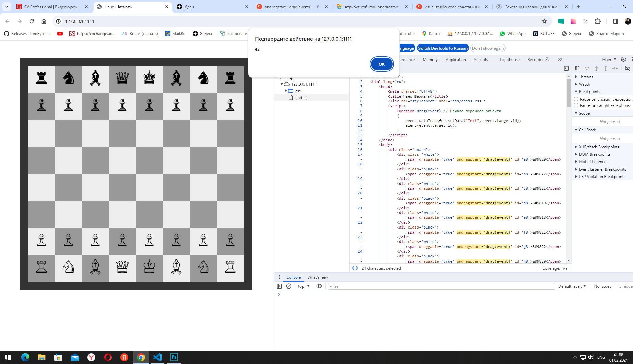The image size is (633, 364).
Task: Switch to the Memory tab
Action: 430,60
